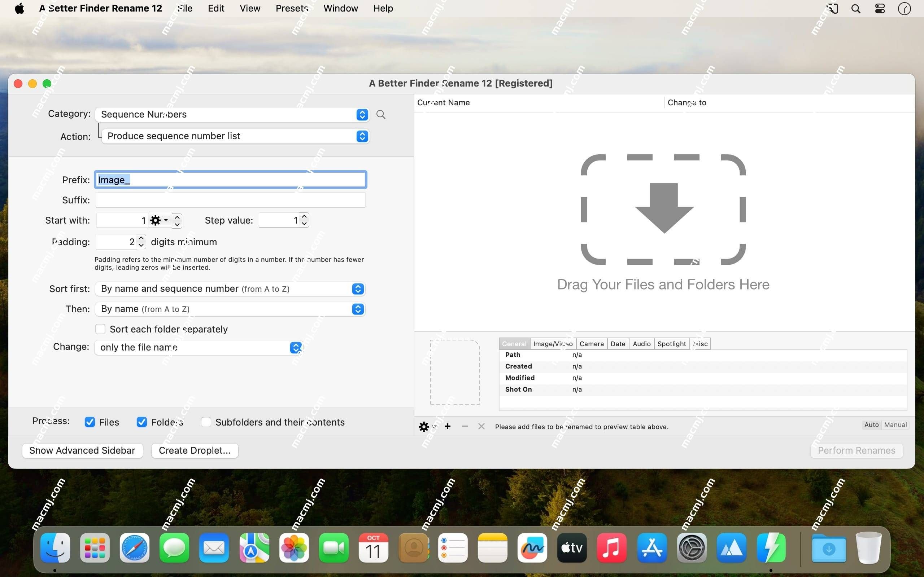Click the View menu item

pos(249,8)
